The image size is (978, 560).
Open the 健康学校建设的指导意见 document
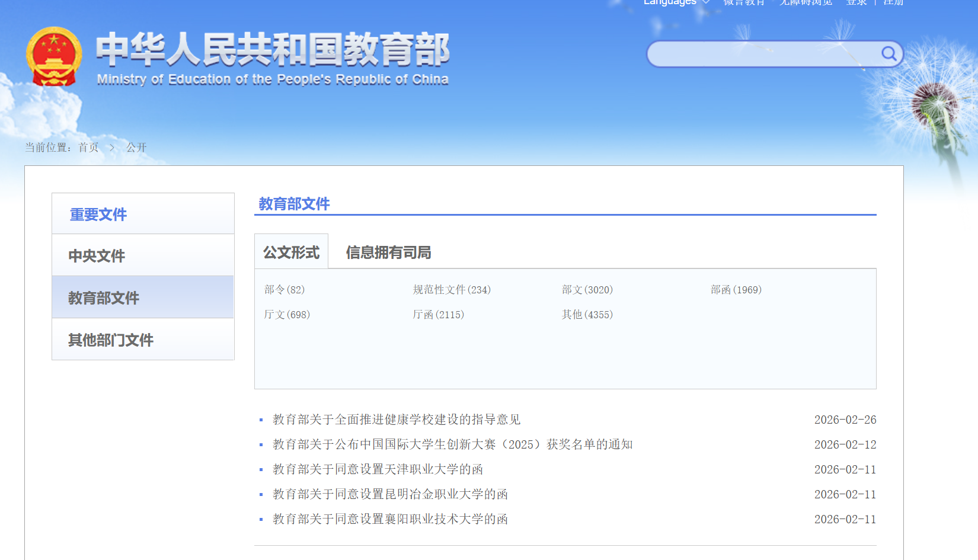[x=396, y=420]
